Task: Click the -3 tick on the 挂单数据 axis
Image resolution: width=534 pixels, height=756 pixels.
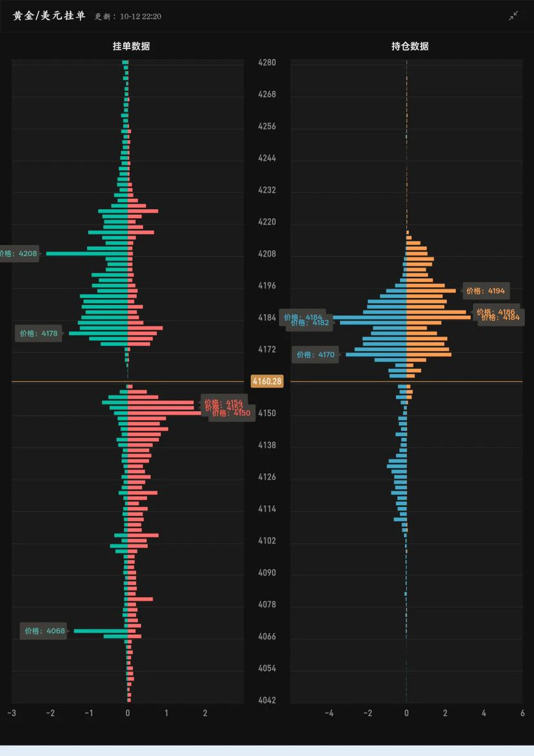Action: pos(12,713)
